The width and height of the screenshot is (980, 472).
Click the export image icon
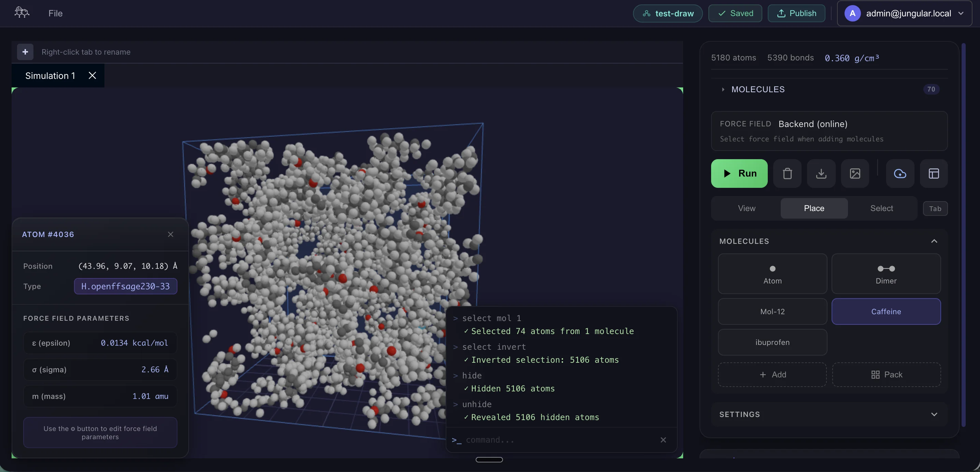click(x=855, y=173)
